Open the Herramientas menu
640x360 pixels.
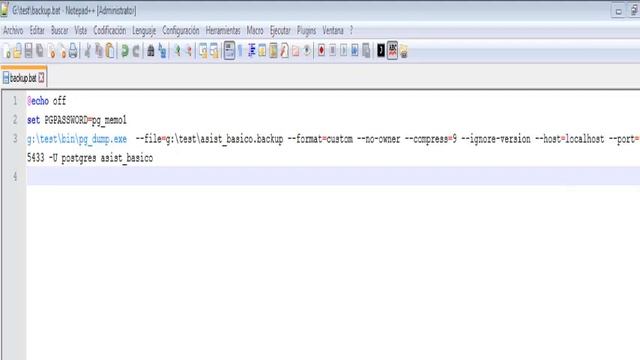(x=223, y=31)
